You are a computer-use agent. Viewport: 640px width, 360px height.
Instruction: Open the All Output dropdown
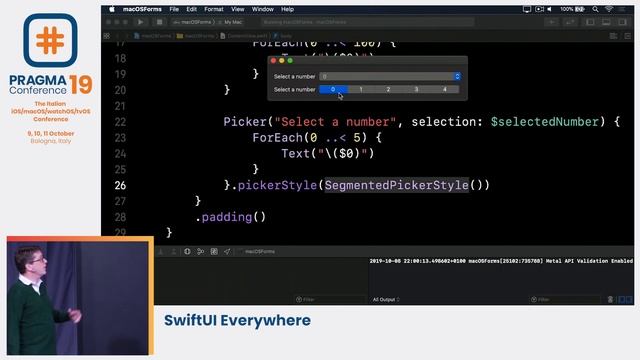386,299
